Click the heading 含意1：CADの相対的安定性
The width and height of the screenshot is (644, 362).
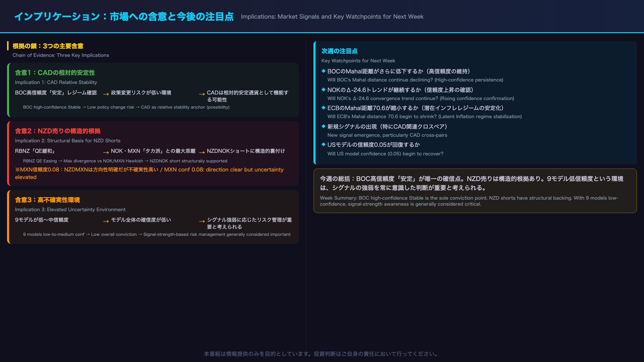[55, 73]
